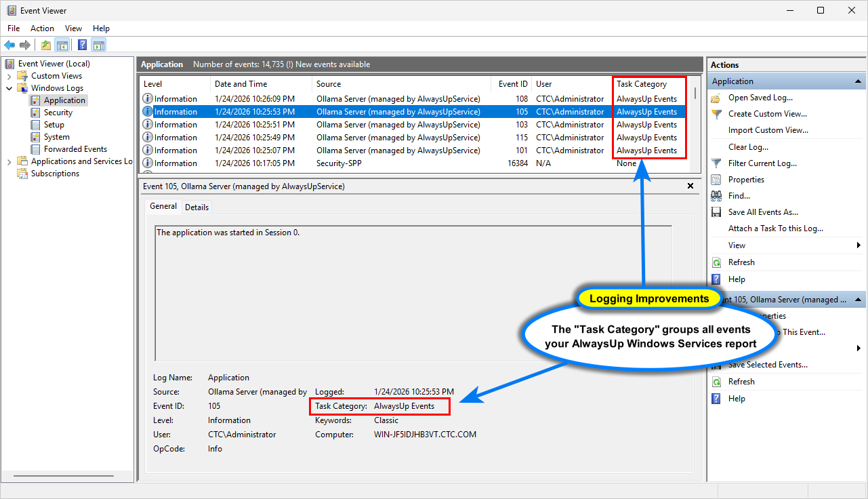Click the Refresh icon under Application actions

click(716, 262)
